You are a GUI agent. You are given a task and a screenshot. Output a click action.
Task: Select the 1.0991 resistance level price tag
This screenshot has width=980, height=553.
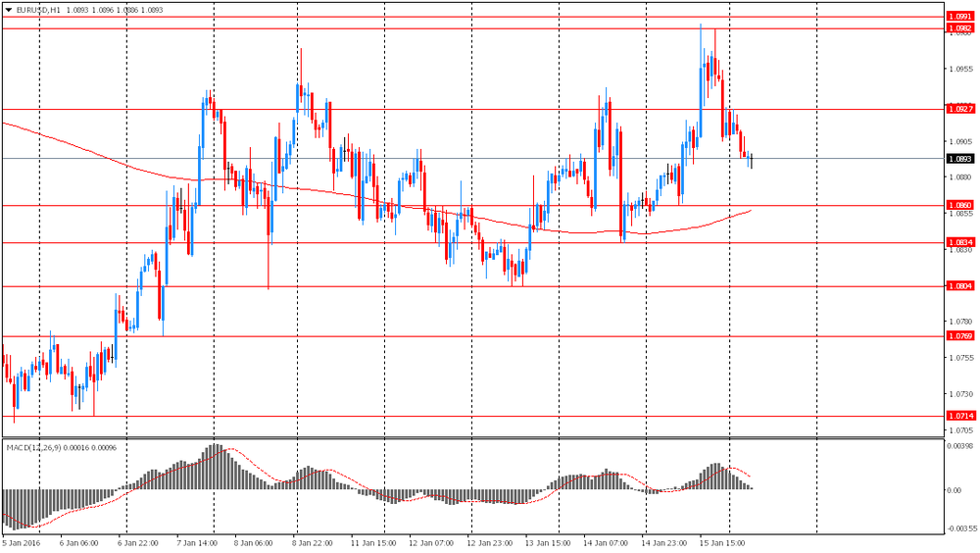960,17
